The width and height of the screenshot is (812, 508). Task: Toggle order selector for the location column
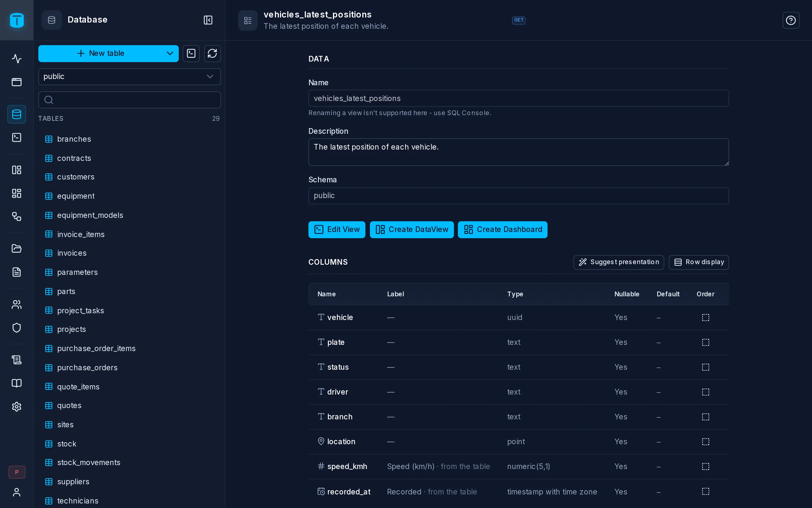click(706, 441)
